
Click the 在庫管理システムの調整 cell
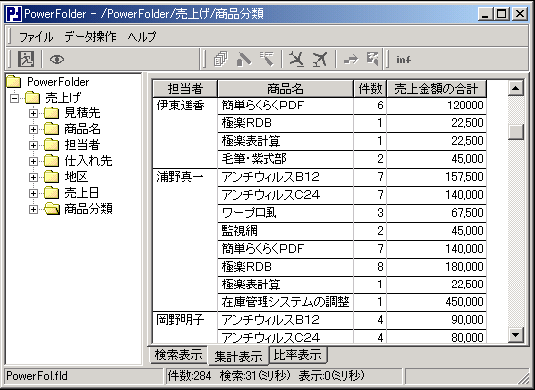pos(285,302)
